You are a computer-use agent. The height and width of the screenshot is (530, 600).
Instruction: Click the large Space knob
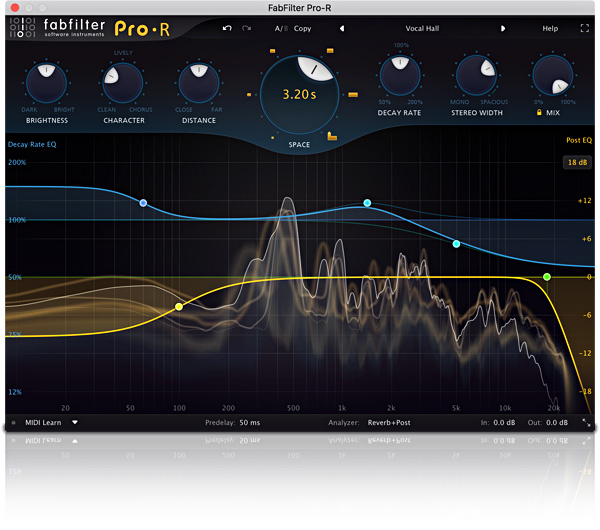(299, 95)
